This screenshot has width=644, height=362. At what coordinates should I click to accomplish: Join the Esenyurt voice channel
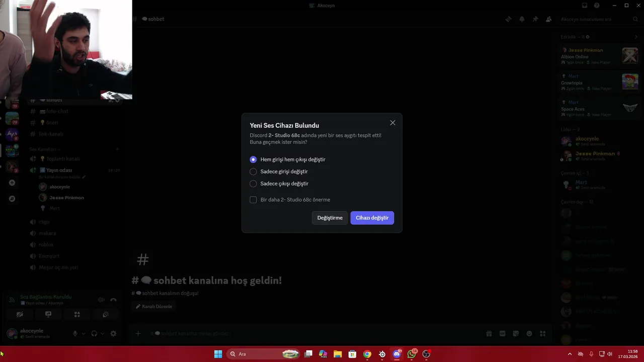pos(74,256)
